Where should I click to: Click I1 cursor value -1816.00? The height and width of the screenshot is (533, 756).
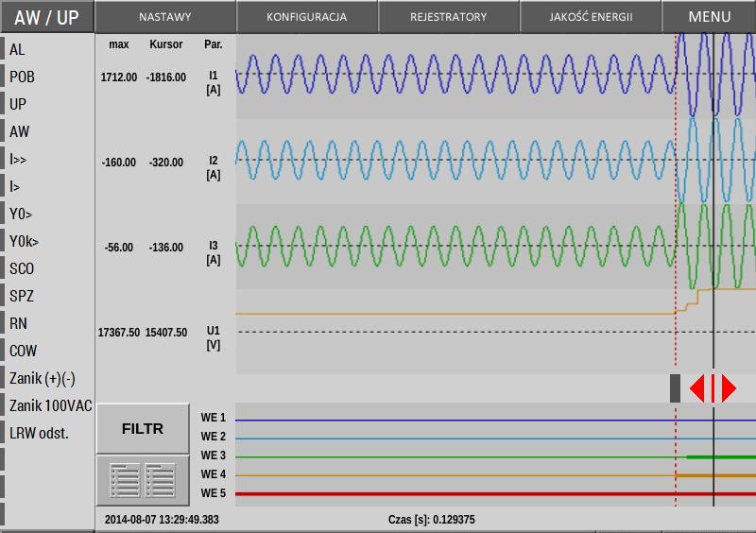pyautogui.click(x=166, y=77)
